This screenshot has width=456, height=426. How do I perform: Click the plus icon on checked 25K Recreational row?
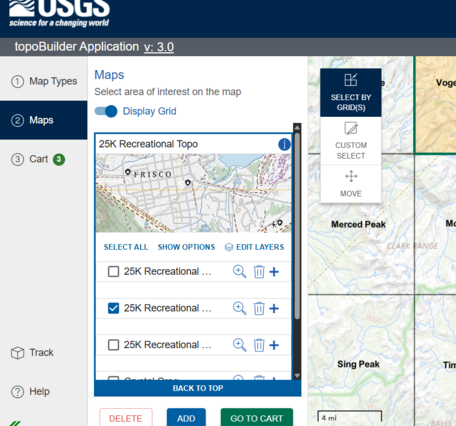[274, 309]
